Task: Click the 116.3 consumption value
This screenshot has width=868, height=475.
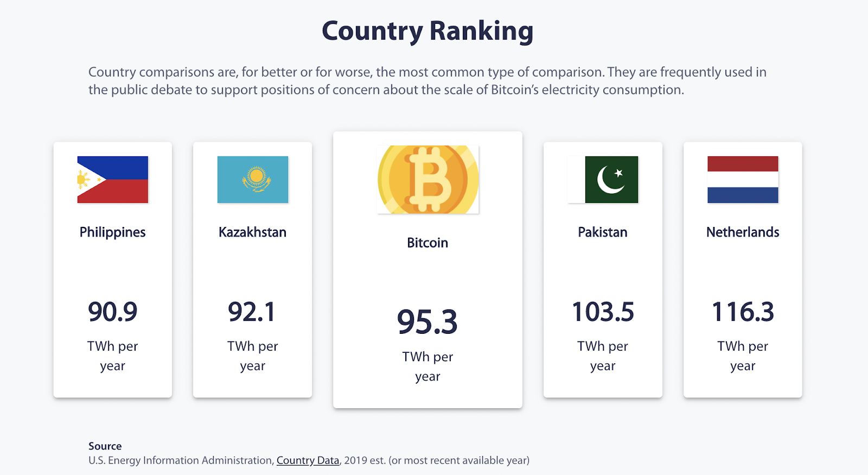Action: (743, 312)
